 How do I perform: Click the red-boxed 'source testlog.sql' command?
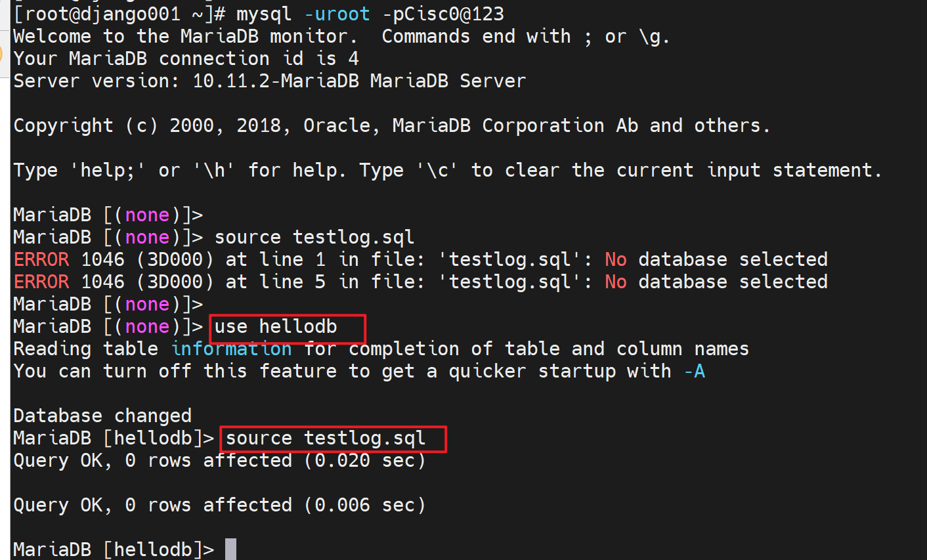pyautogui.click(x=326, y=438)
